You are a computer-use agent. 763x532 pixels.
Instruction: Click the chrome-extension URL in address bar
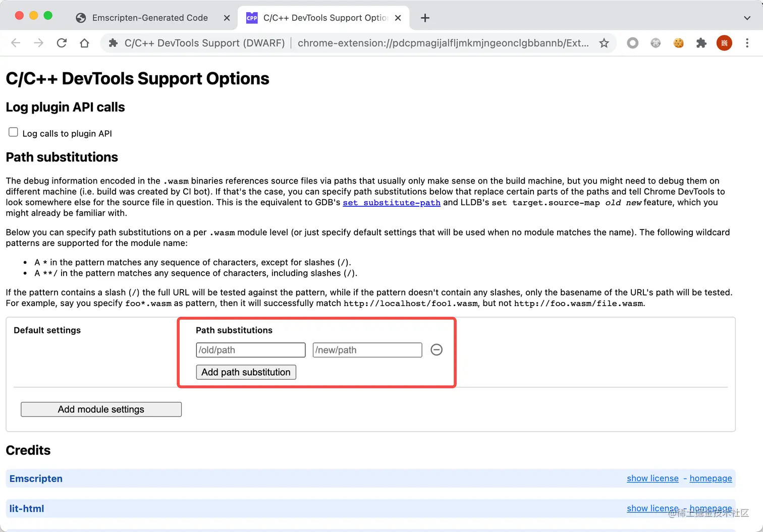[443, 43]
